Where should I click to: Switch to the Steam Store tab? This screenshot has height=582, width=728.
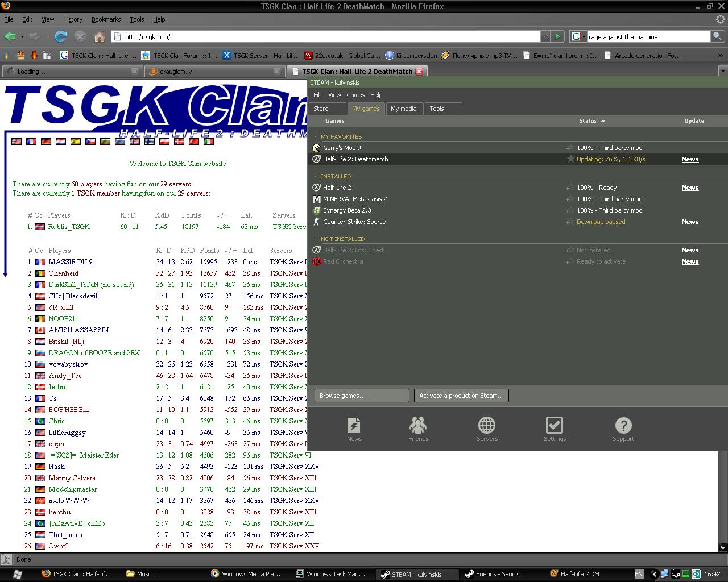tap(321, 109)
